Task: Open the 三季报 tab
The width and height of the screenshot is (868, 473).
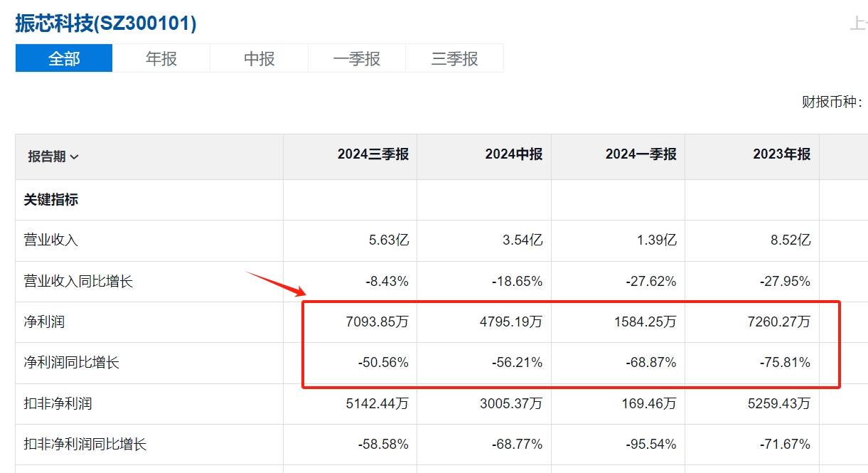Action: click(455, 58)
